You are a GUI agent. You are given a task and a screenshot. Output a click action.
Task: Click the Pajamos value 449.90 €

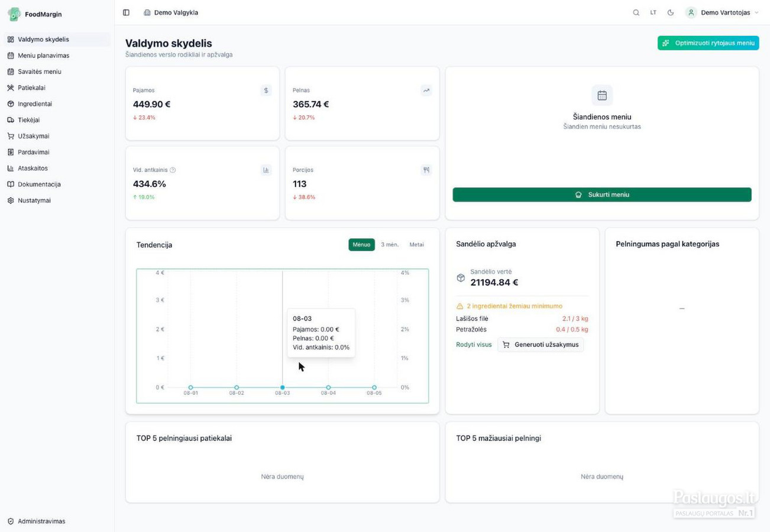pyautogui.click(x=152, y=104)
